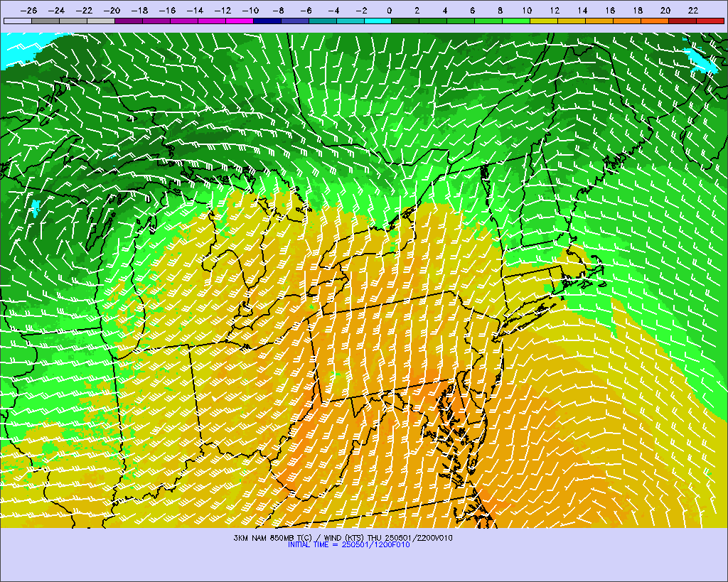728x582 pixels.
Task: Click the -24 legend label
Action: tap(56, 10)
